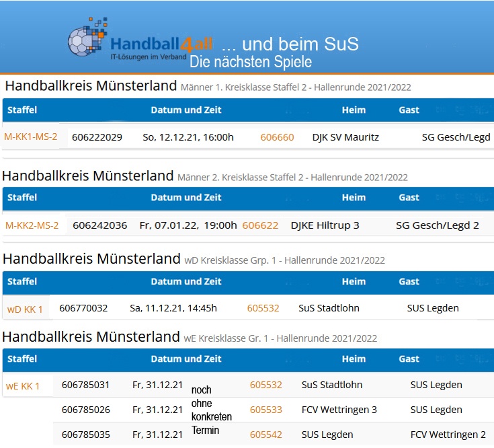Click Staffel column header in first table
494x448 pixels.
pyautogui.click(x=22, y=110)
